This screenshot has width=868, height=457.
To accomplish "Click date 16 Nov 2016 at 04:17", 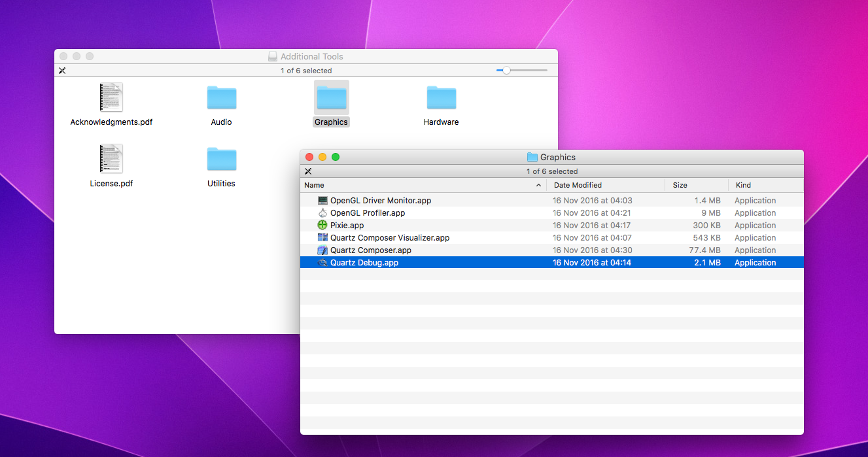I will pos(592,226).
